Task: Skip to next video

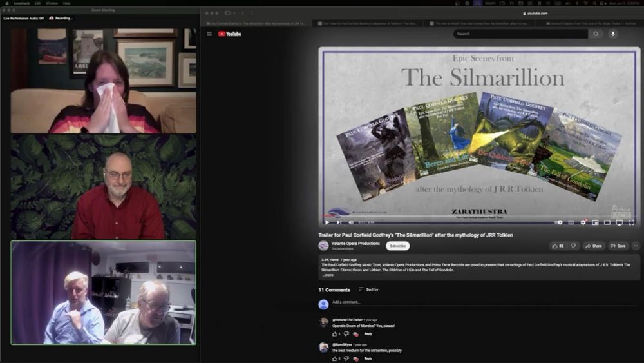Action: 339,222
